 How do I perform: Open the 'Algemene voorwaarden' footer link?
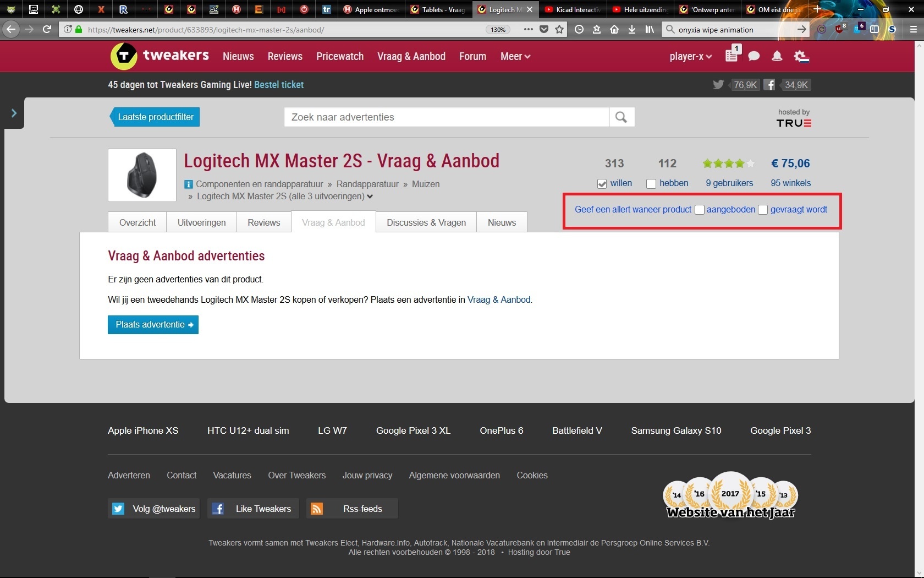pos(454,476)
